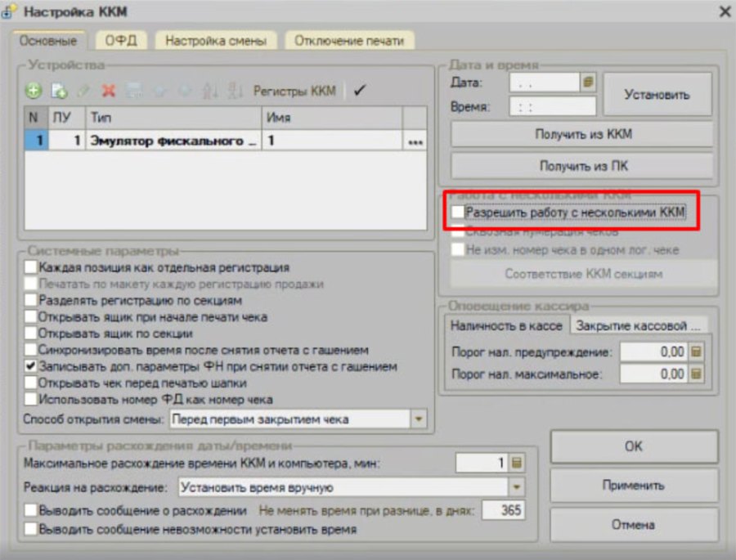This screenshot has height=560, width=736.
Task: Add a device by copying the selected one
Action: click(x=59, y=91)
